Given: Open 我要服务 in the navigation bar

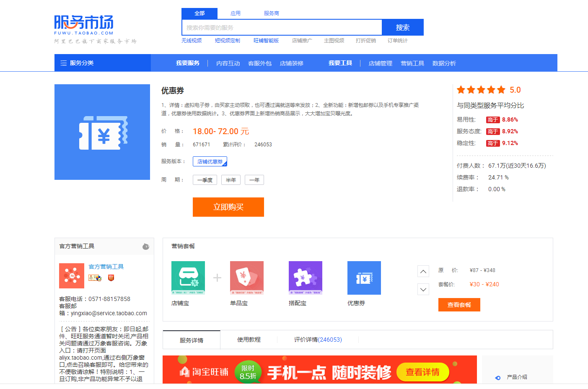Looking at the screenshot, I should pos(188,63).
